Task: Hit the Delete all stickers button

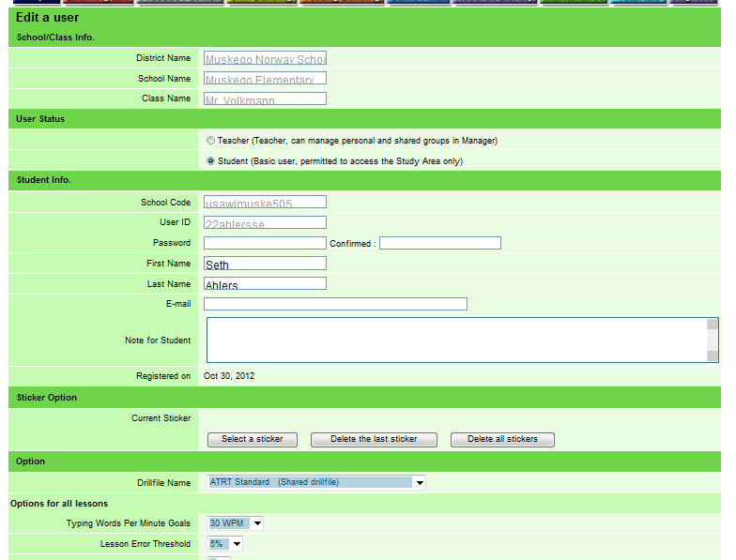Action: click(x=502, y=439)
